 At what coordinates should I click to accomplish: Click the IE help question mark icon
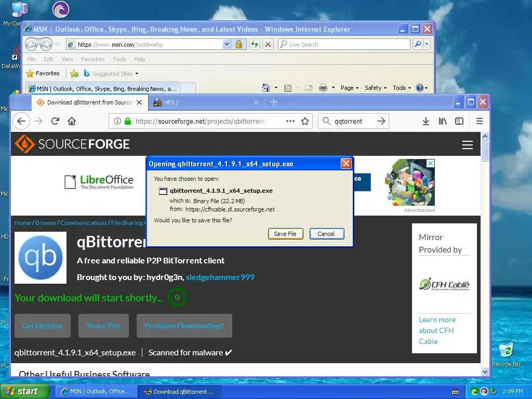coord(420,88)
